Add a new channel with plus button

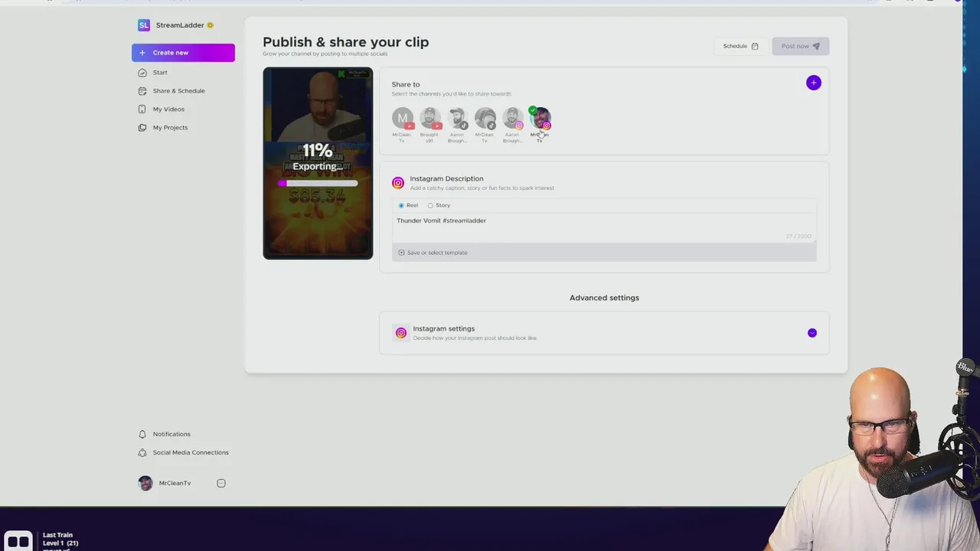(813, 83)
